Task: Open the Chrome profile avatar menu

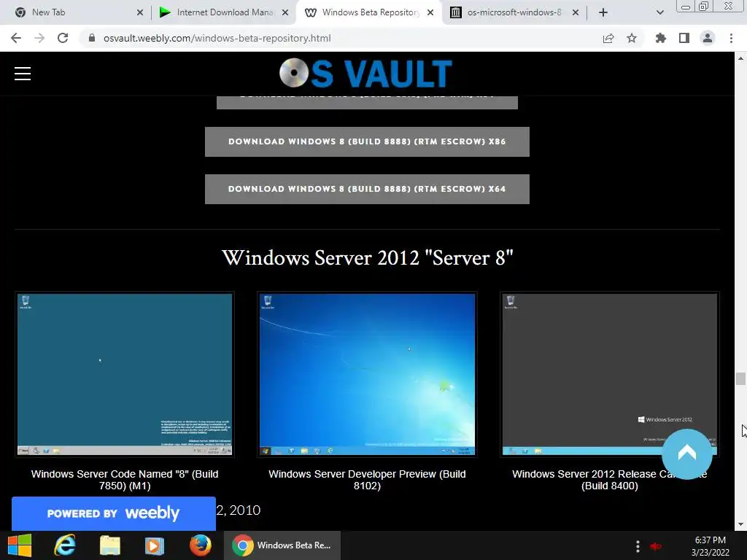Action: point(708,38)
